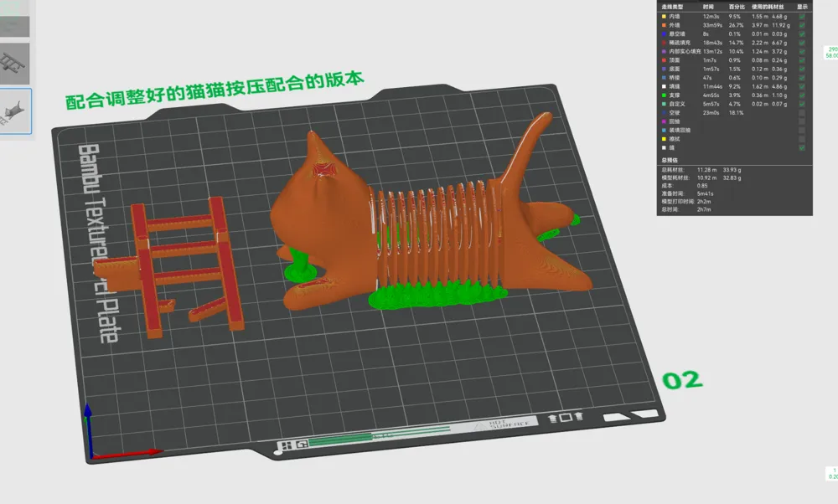Click the 0.85 cost value
The width and height of the screenshot is (838, 504).
(702, 186)
